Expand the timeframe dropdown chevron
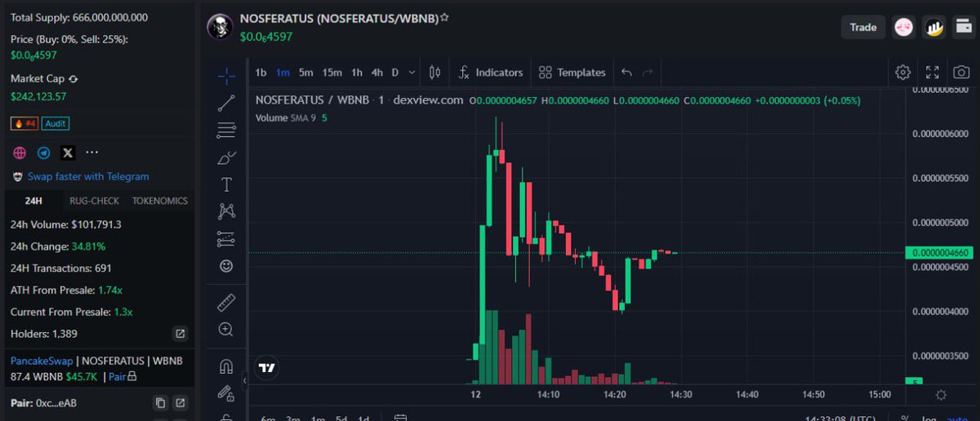The height and width of the screenshot is (421, 980). click(x=412, y=73)
